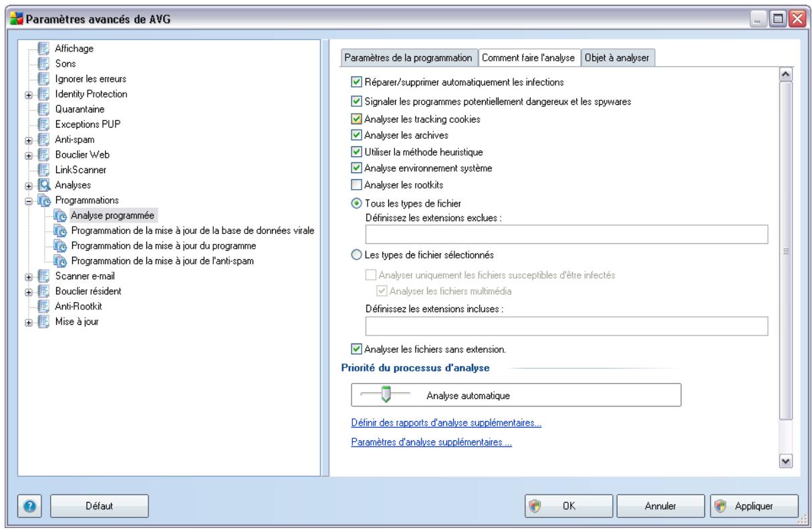Click the included extensions input field
The width and height of the screenshot is (812, 530).
click(567, 325)
